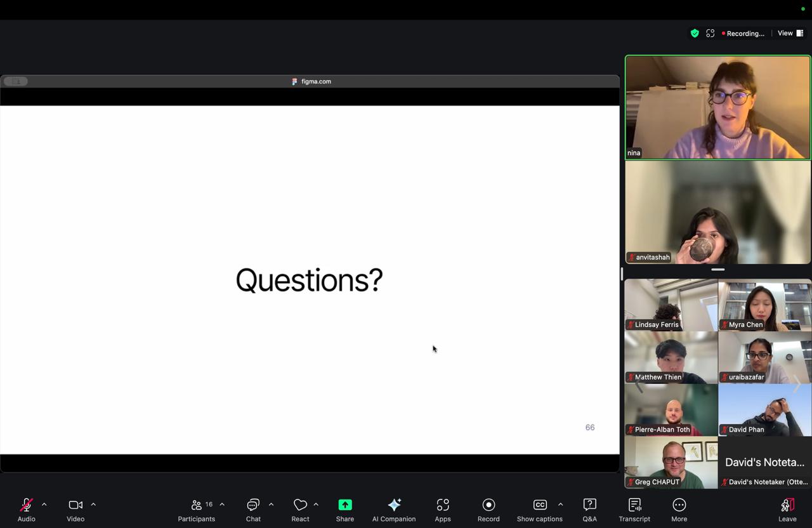Expand audio options arrow beside Audio
The image size is (812, 528).
pyautogui.click(x=44, y=505)
